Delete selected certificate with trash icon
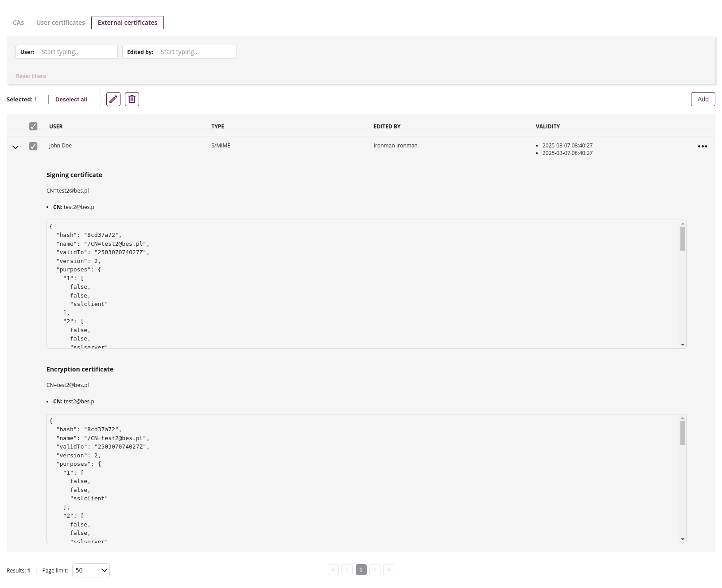This screenshot has height=588, width=722. click(x=132, y=99)
